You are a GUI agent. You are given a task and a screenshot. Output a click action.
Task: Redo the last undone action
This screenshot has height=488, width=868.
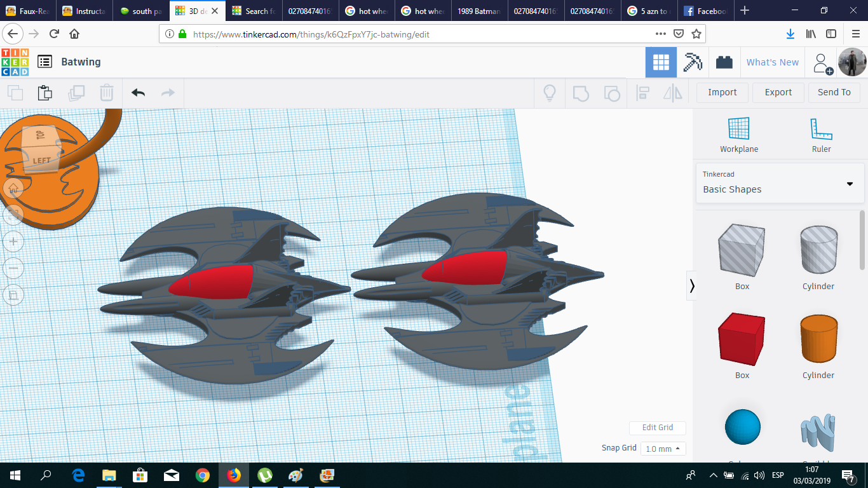[168, 93]
